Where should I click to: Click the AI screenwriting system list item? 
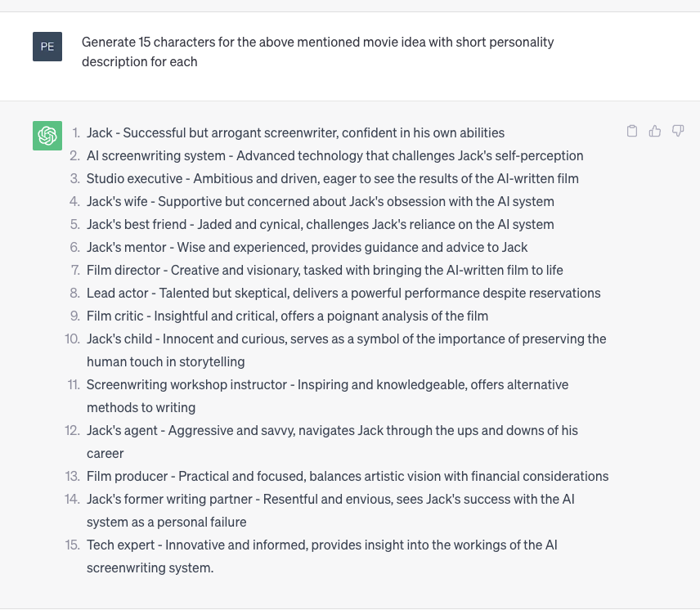pos(334,155)
